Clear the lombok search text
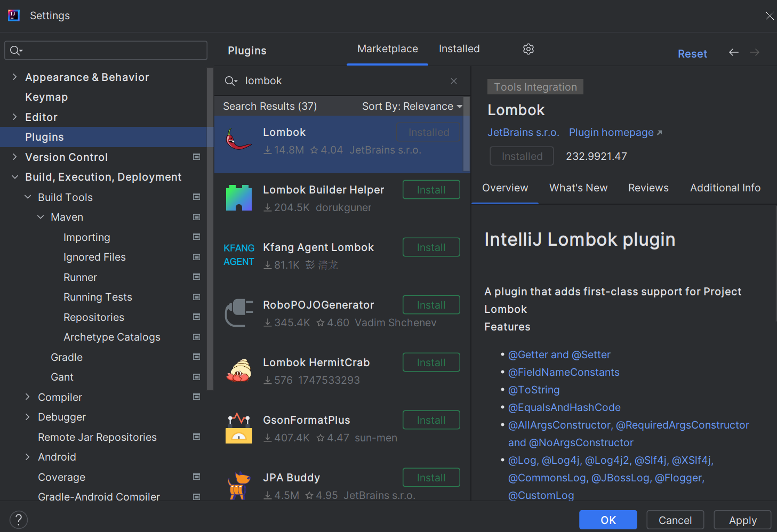This screenshot has width=777, height=532. point(454,81)
